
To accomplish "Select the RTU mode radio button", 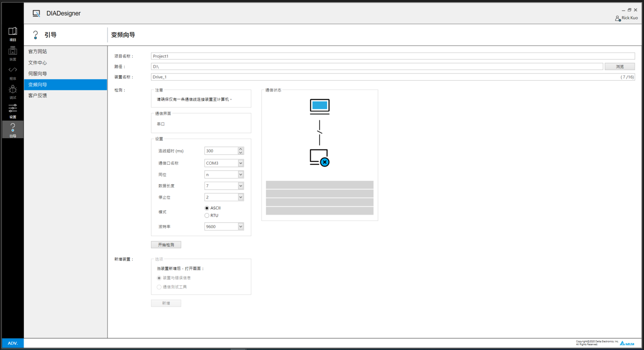I will (x=207, y=216).
